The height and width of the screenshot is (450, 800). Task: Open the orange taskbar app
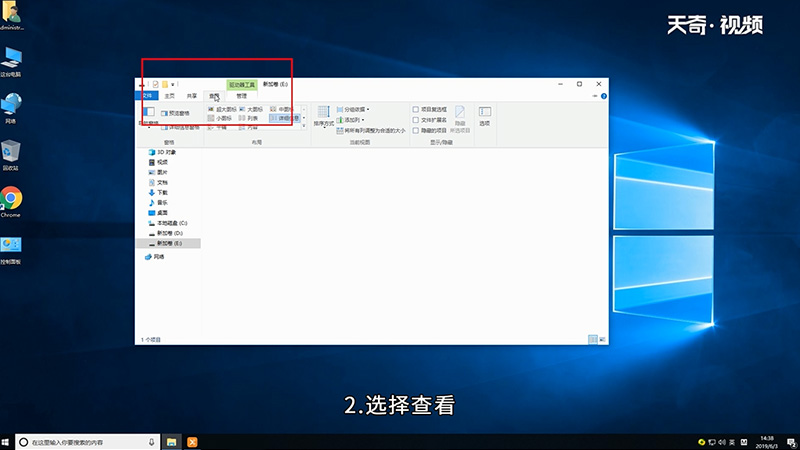[x=192, y=442]
